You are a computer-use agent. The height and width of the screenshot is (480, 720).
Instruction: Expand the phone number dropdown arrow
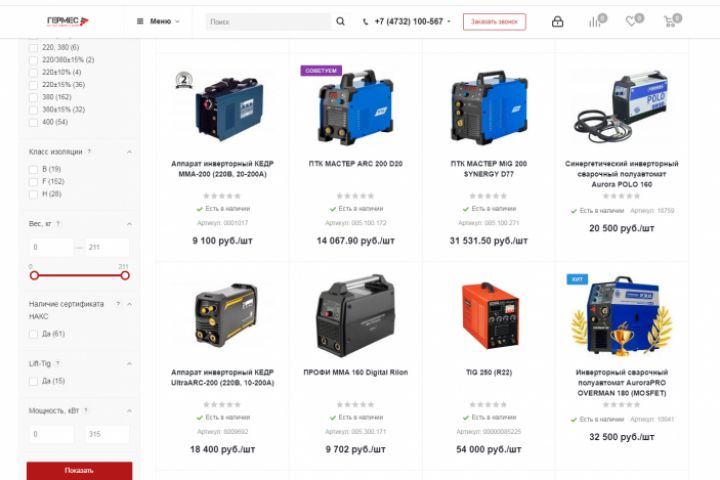(449, 22)
